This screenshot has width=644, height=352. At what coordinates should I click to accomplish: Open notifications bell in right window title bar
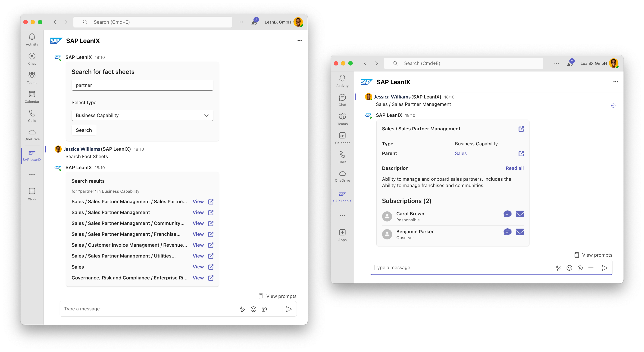point(570,63)
